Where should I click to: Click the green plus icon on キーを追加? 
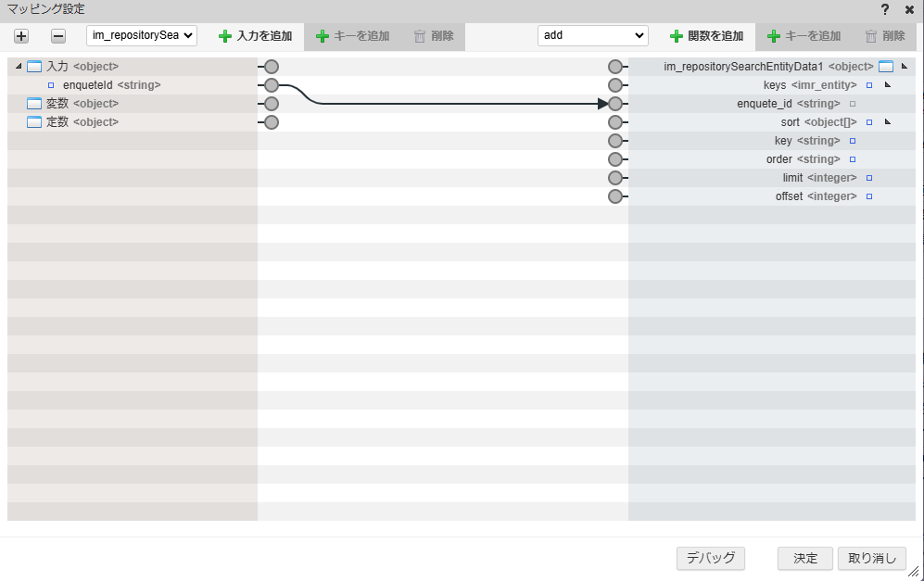324,35
